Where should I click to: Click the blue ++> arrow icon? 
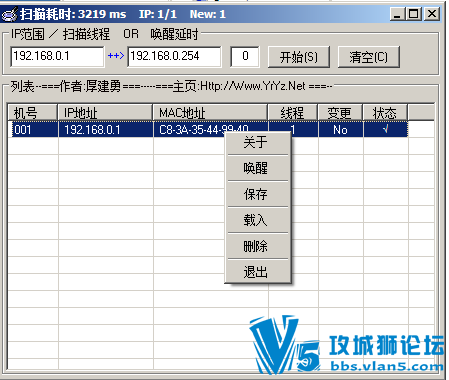(x=116, y=56)
